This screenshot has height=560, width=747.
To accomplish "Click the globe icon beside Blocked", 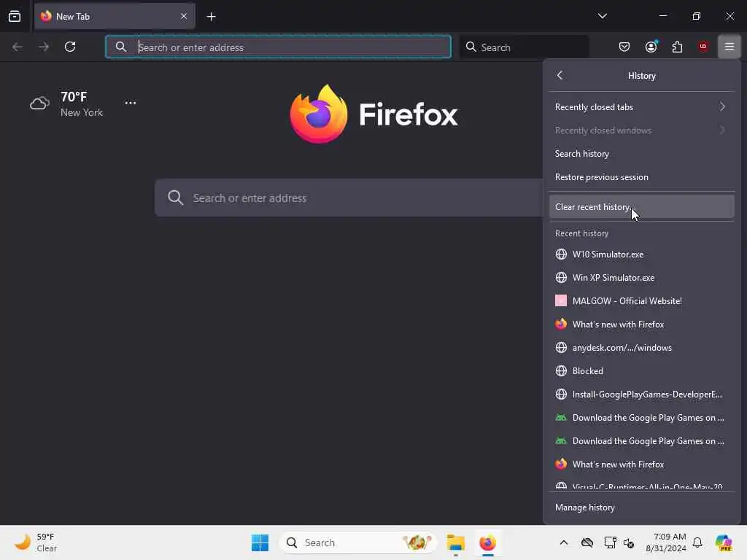I will pos(561,371).
